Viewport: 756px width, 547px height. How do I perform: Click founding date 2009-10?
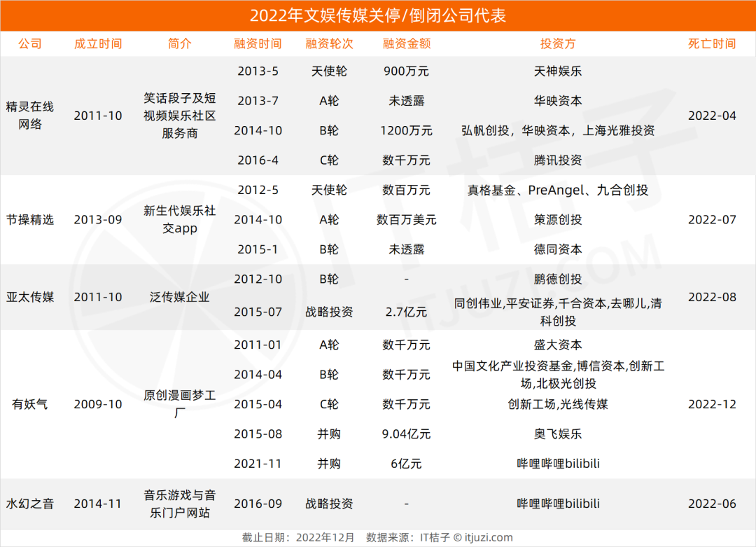[98, 404]
